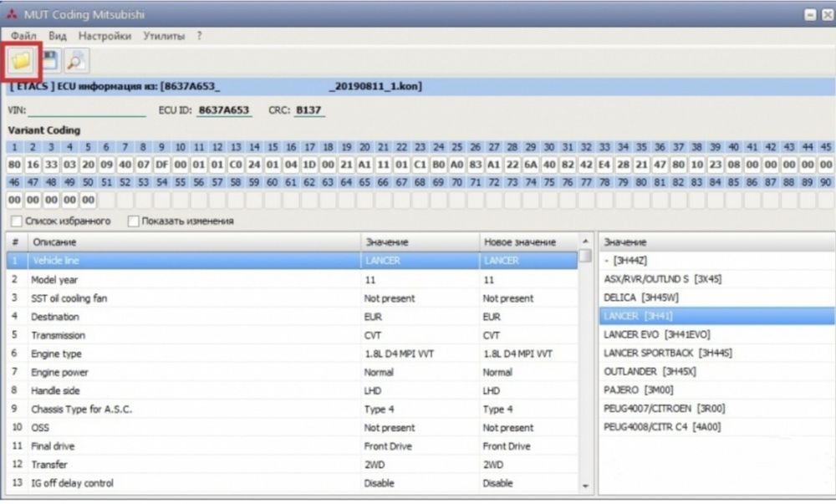Image resolution: width=836 pixels, height=504 pixels.
Task: Open the Файл menu
Action: (x=23, y=36)
